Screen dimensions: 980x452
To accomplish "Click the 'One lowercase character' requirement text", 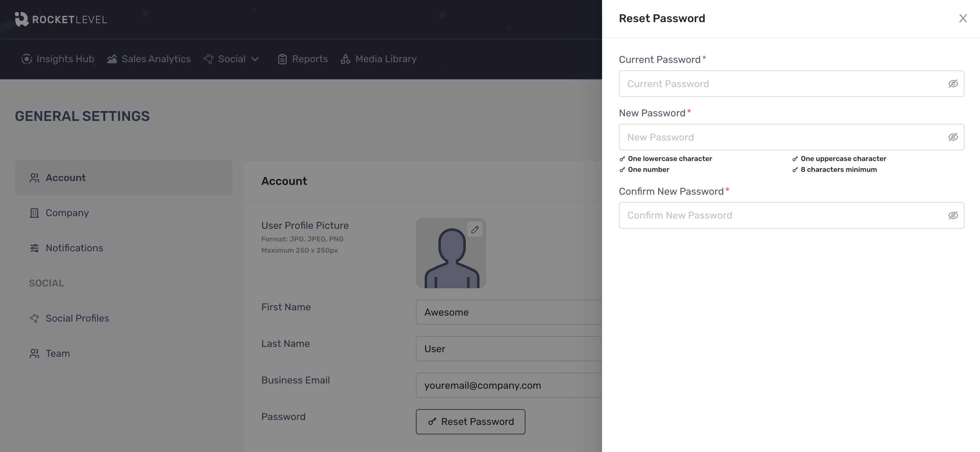I will [x=670, y=159].
